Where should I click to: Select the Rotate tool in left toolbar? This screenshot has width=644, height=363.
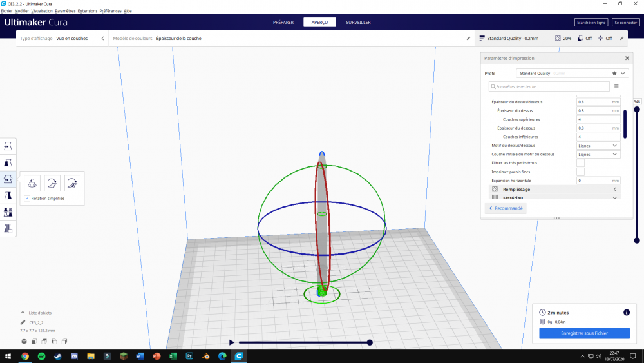[x=8, y=179]
